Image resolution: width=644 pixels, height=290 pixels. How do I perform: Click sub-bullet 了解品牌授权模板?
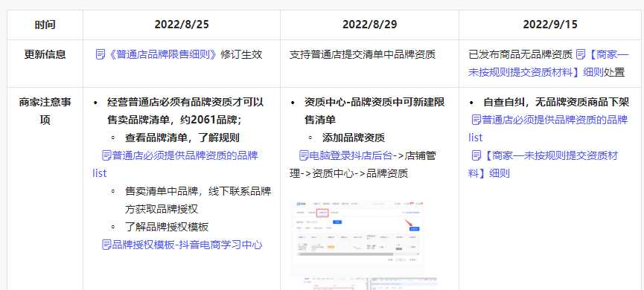pyautogui.click(x=166, y=227)
